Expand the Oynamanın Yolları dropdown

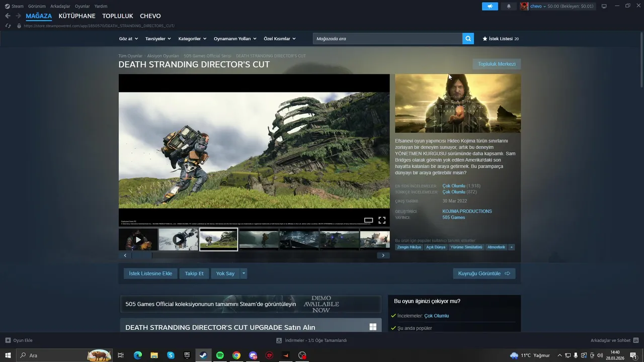click(x=235, y=39)
